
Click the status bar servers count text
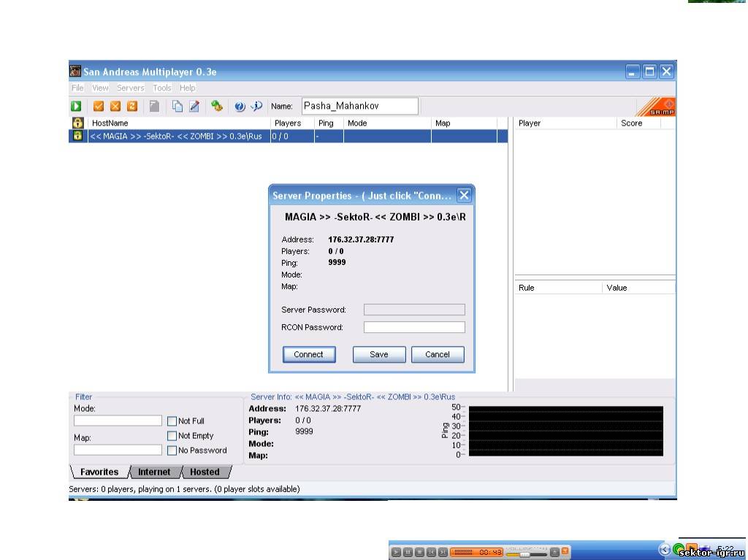184,489
